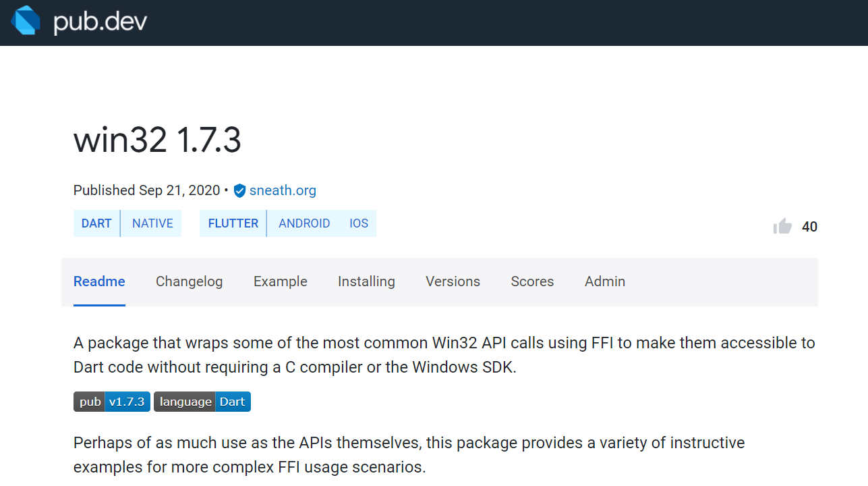Click the win32 1.7.3 package title

pyautogui.click(x=157, y=140)
